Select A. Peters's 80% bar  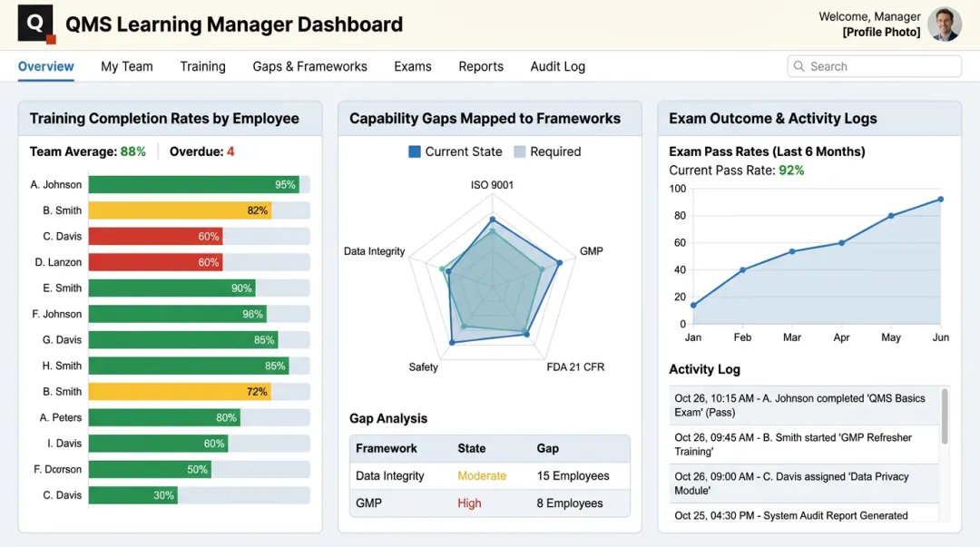tap(164, 417)
